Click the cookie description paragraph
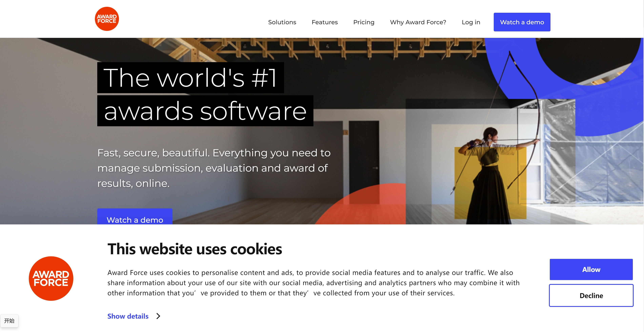This screenshot has height=332, width=644. click(313, 283)
